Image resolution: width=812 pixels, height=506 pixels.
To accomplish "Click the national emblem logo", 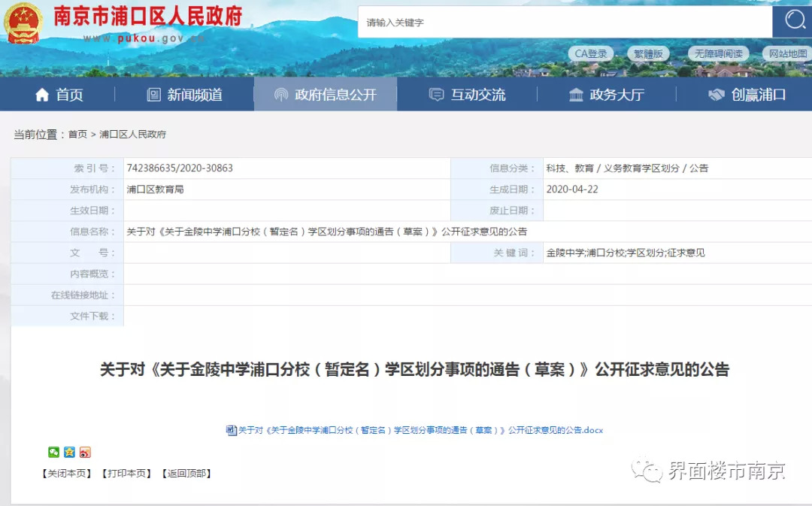I will [23, 23].
